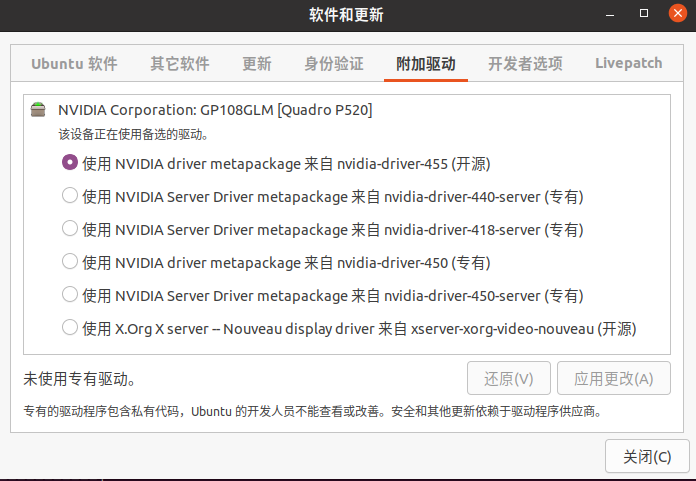Choose nvidia-driver-440-server radio option
Image resolution: width=696 pixels, height=481 pixels.
coord(70,195)
